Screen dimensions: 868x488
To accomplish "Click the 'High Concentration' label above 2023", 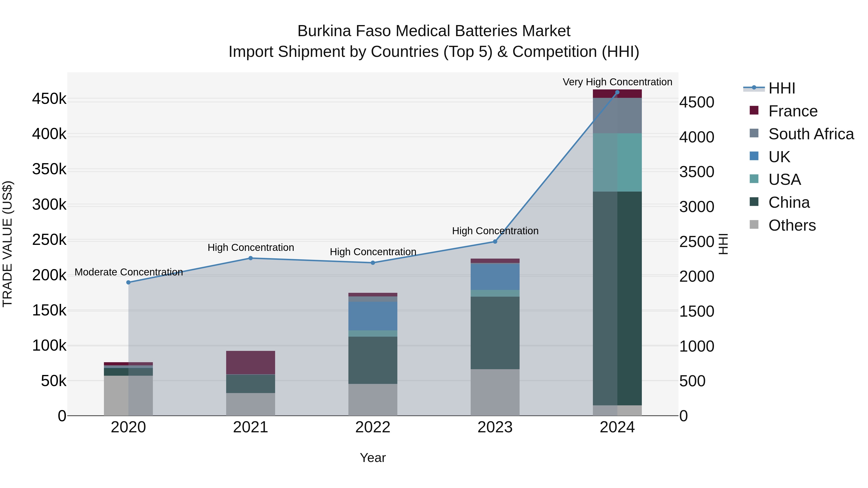I will pos(495,231).
